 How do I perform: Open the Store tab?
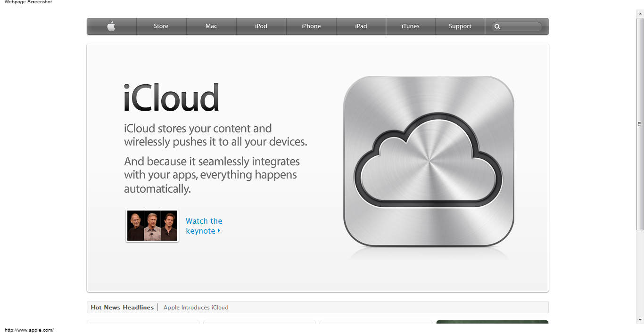click(x=161, y=26)
